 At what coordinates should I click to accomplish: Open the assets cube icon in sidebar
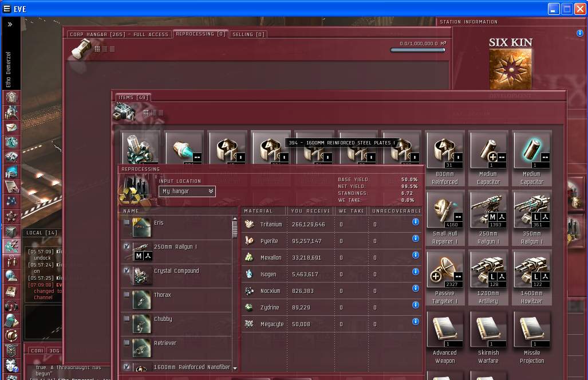click(x=11, y=232)
